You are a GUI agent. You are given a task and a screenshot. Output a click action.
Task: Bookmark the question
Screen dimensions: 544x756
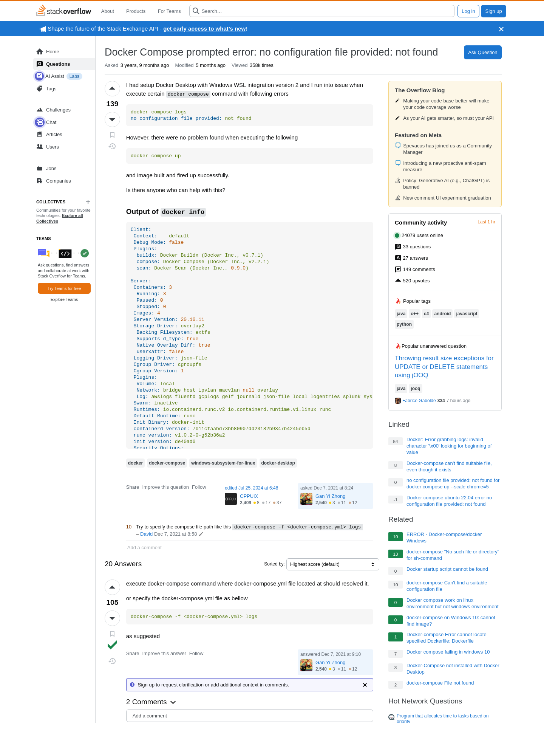click(x=112, y=135)
